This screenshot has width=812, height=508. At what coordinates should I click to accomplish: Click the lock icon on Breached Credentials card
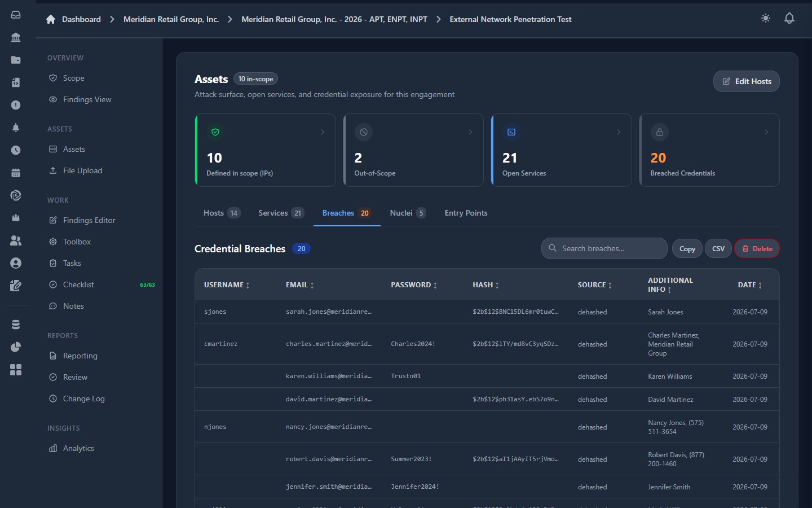(660, 132)
